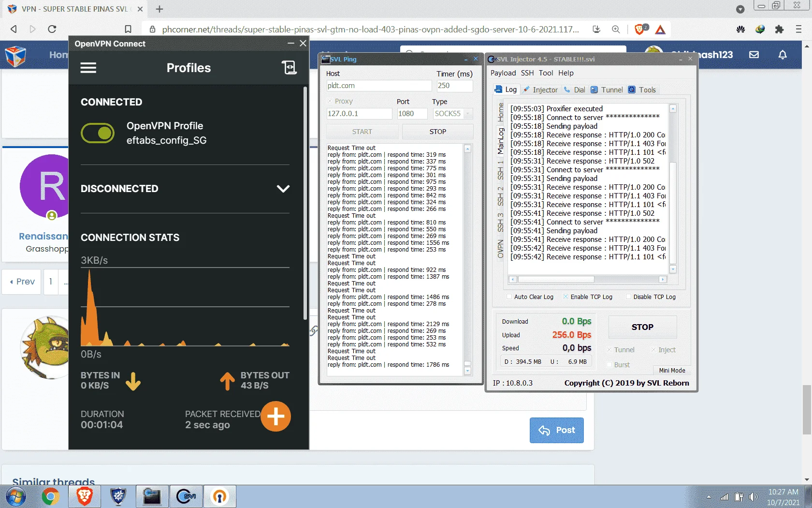This screenshot has height=508, width=812.
Task: Click the OpenVPN Connect panel scrollbar
Action: click(x=305, y=203)
